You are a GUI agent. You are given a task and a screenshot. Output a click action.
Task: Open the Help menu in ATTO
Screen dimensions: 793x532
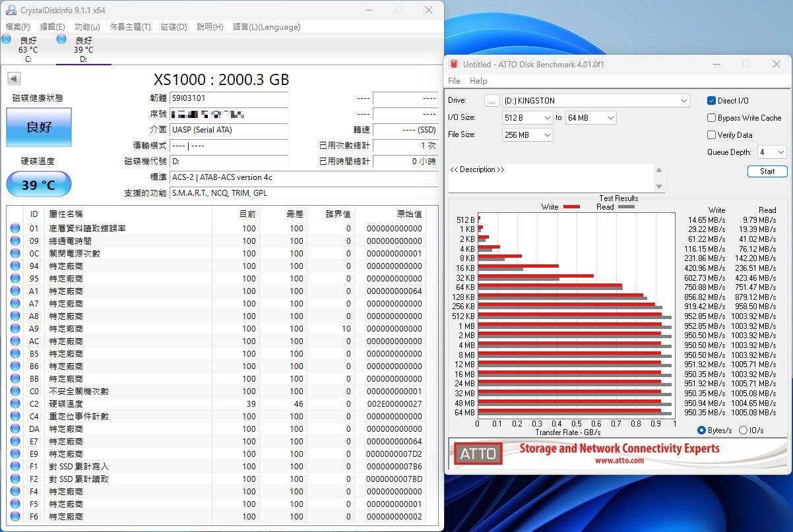pyautogui.click(x=478, y=81)
